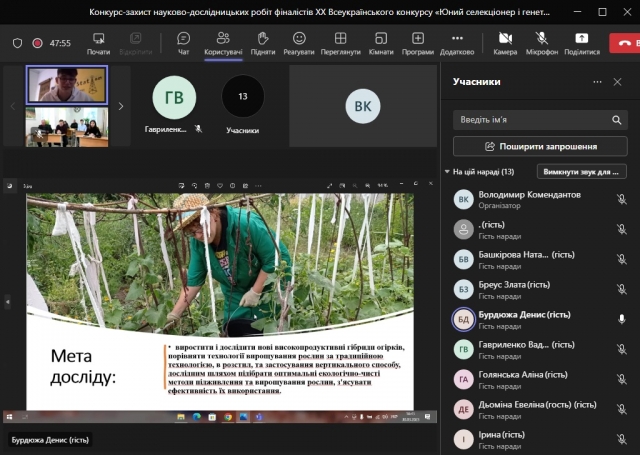The width and height of the screenshot is (640, 455).
Task: Open the Програми apps panel
Action: click(x=418, y=42)
